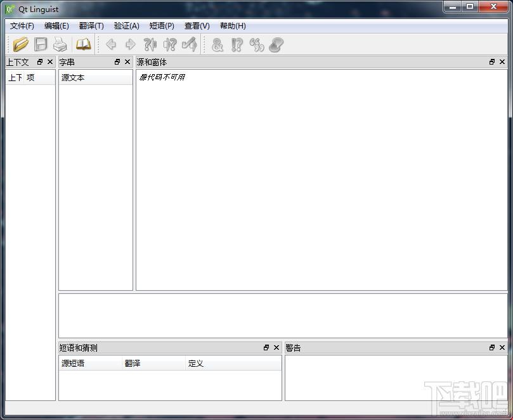This screenshot has width=513, height=420.
Task: Toggle phrase matches validation icon
Action: click(256, 45)
